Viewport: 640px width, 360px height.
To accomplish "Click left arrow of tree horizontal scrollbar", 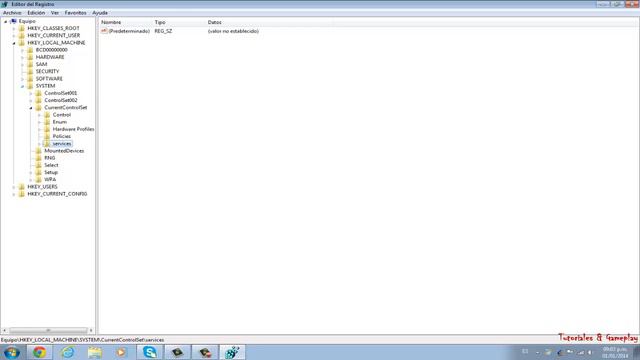I will (x=4, y=330).
